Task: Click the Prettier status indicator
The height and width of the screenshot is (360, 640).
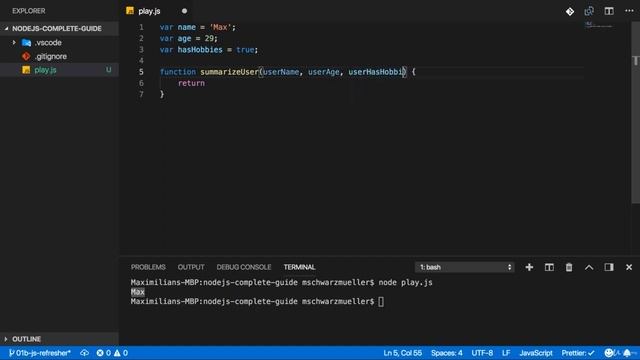Action: click(578, 353)
